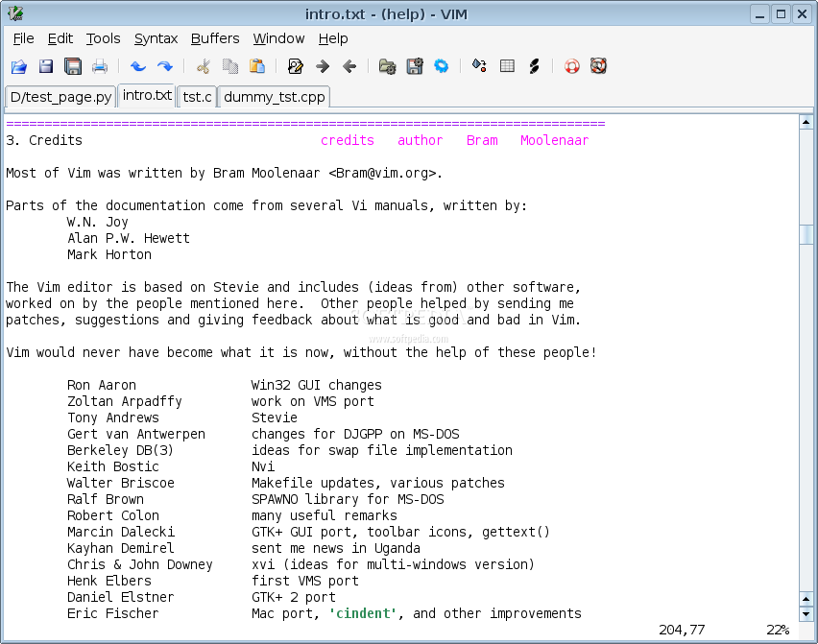
Task: Switch to the tst.c tab
Action: [197, 97]
